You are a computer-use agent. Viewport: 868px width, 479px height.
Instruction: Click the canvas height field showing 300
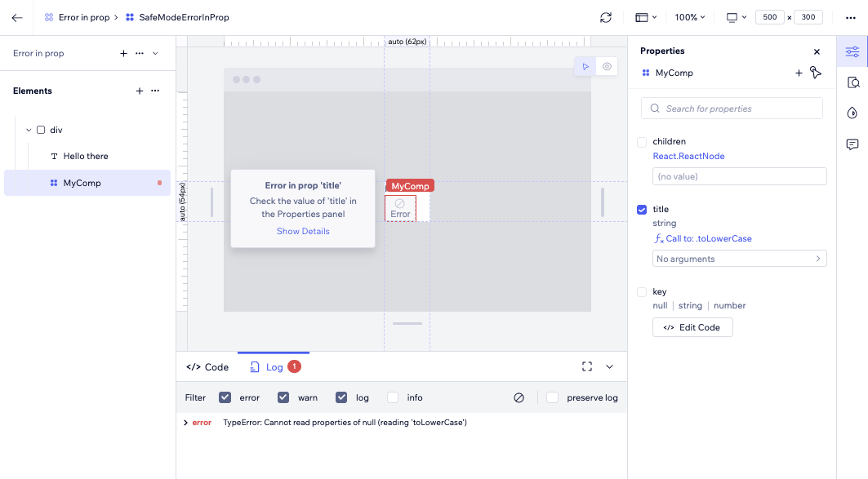[808, 17]
